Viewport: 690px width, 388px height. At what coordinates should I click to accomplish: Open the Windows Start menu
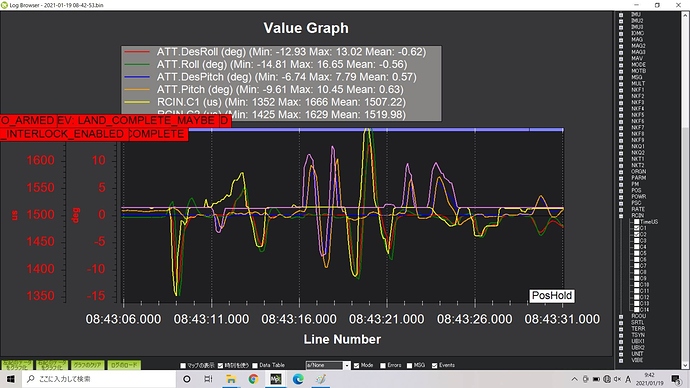(10, 379)
